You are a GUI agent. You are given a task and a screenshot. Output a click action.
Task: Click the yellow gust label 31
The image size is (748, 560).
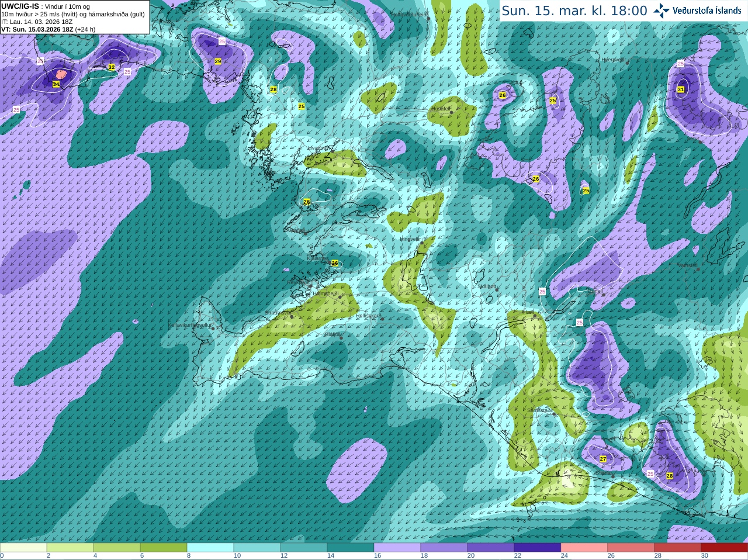pyautogui.click(x=681, y=89)
